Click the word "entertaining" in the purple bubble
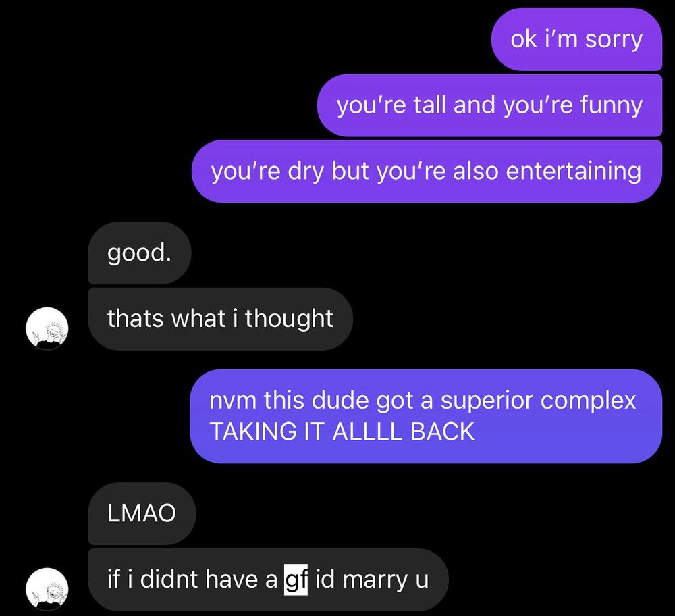675x616 pixels. coord(573,171)
